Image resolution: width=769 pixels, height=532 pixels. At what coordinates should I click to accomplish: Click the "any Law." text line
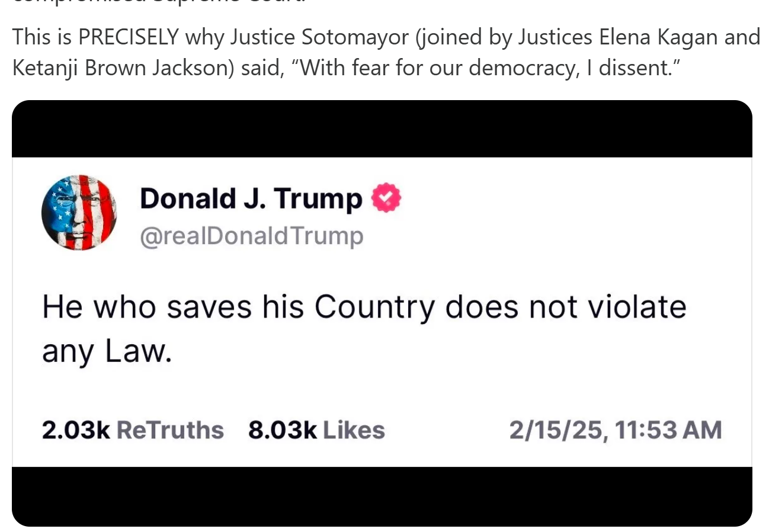pos(107,351)
